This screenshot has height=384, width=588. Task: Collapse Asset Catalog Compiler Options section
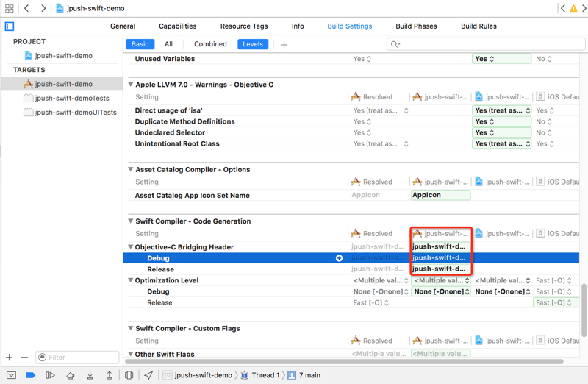(131, 169)
